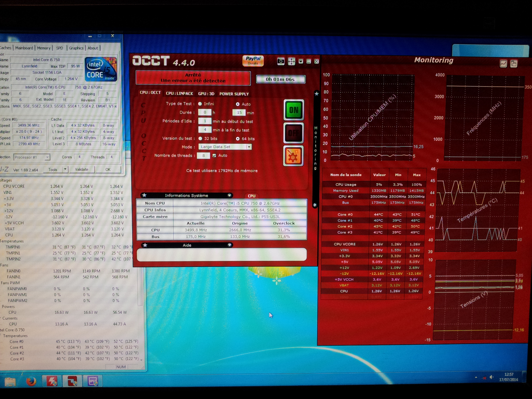Select the Infini test type radio
This screenshot has height=399, width=532.
[200, 104]
